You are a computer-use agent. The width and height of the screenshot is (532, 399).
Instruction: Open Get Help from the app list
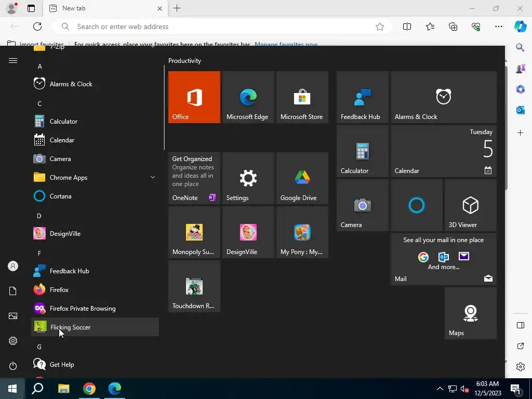[x=95, y=365]
